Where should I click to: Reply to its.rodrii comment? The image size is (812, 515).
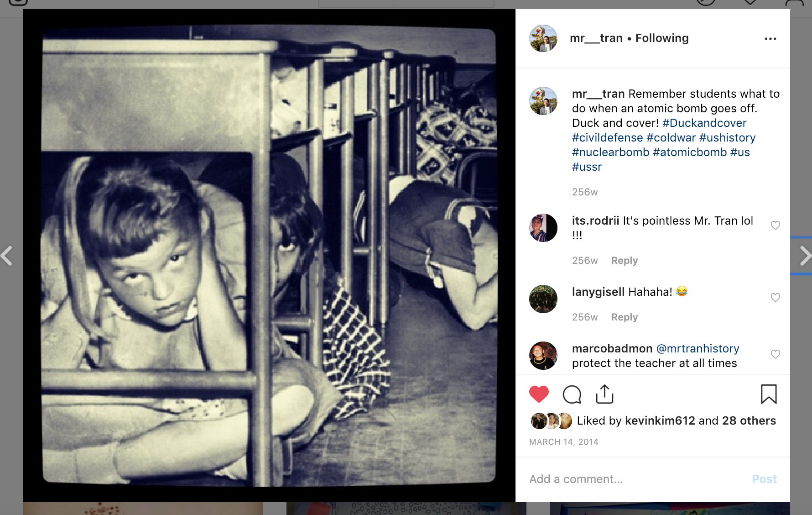(625, 261)
